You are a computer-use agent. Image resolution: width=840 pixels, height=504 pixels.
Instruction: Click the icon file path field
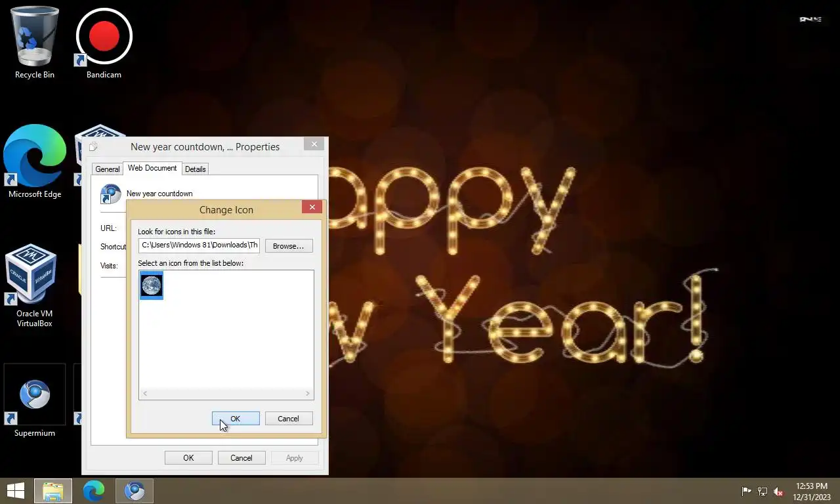pos(199,245)
